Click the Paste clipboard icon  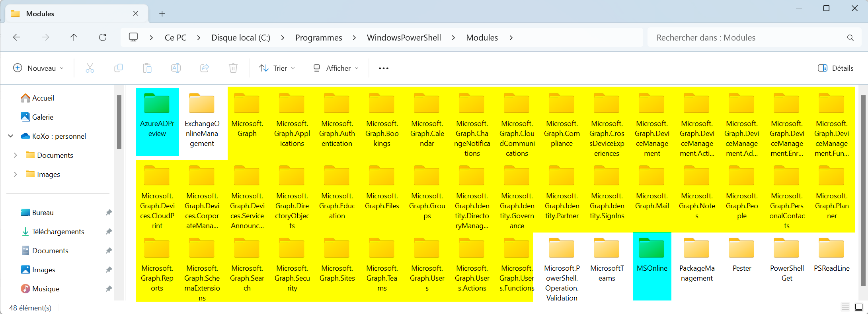point(147,68)
